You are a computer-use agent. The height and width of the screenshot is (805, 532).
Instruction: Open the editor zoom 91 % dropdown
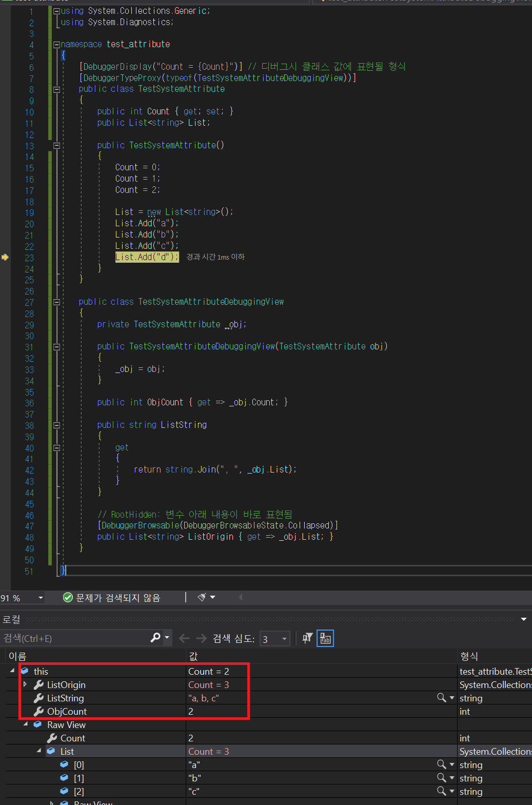click(x=41, y=598)
